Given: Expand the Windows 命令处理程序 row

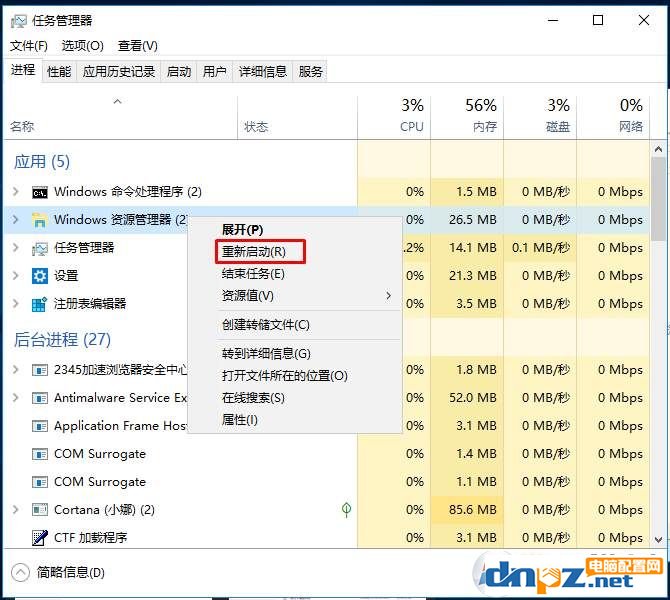Looking at the screenshot, I should click(16, 191).
